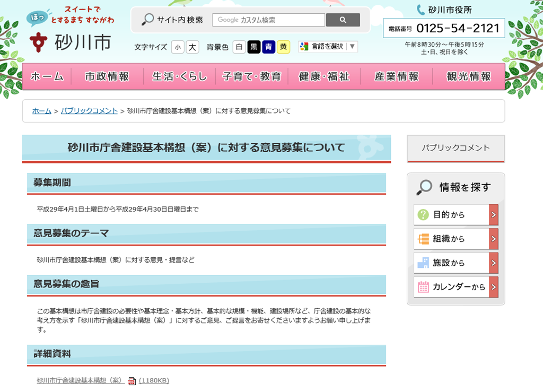The height and width of the screenshot is (392, 543).
Task: Click the question mark icon for 目的から
Action: coord(423,215)
